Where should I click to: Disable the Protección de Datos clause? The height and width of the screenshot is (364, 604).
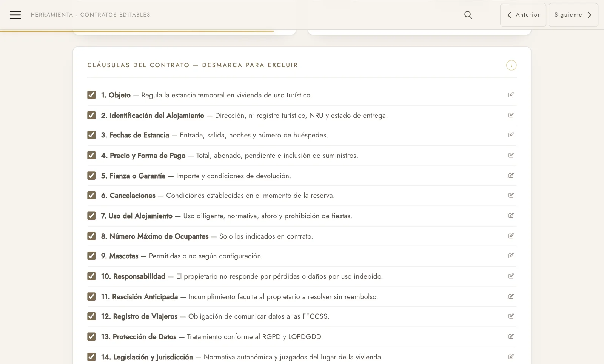coord(91,336)
